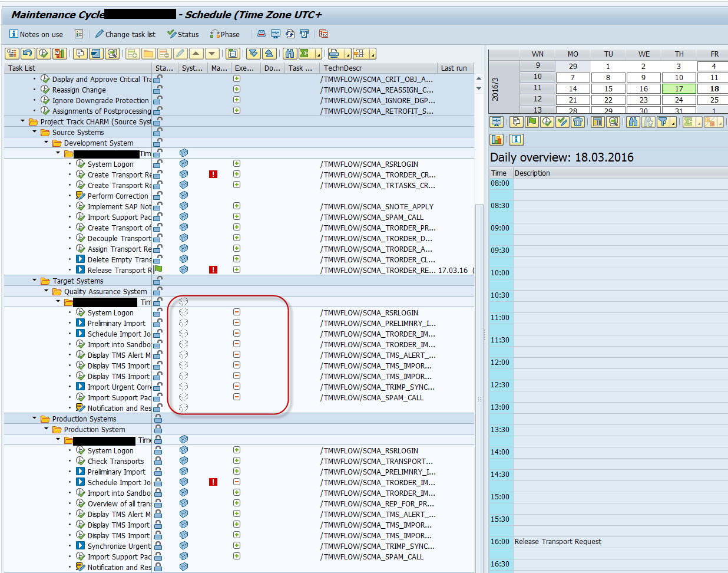The image size is (728, 573).
Task: Click the 2016/3 month label in calendar
Action: click(495, 89)
